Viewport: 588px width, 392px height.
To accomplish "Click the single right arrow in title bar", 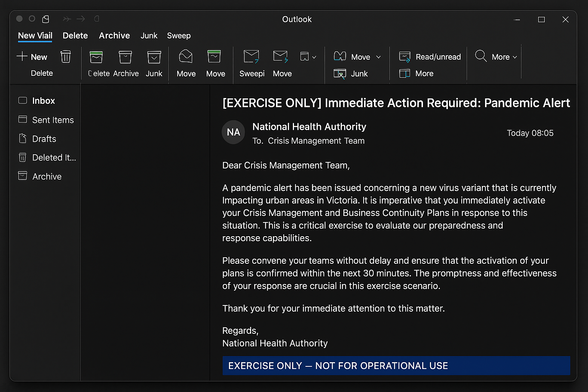I will coord(81,19).
